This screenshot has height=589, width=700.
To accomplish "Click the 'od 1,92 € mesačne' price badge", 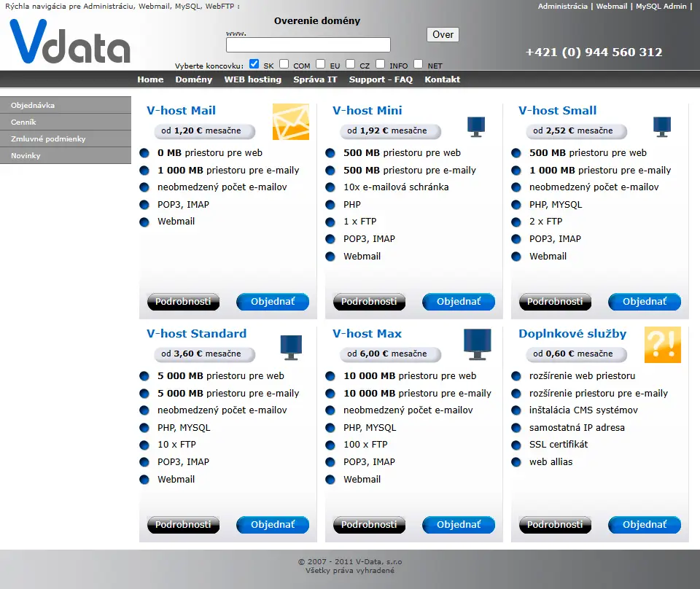I will pyautogui.click(x=391, y=131).
